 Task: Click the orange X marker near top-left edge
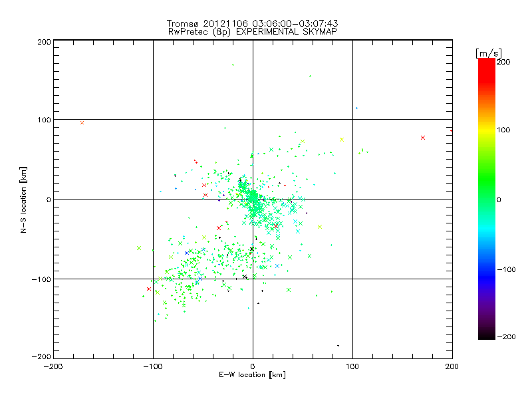click(82, 123)
